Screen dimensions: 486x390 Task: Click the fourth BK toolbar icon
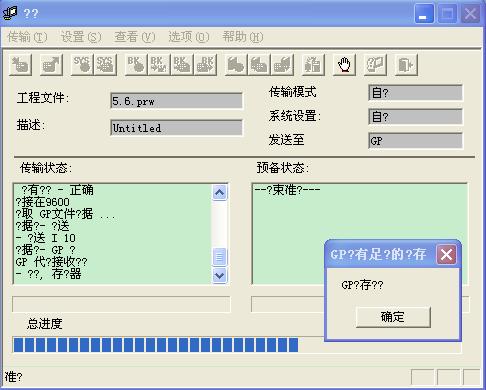click(205, 64)
